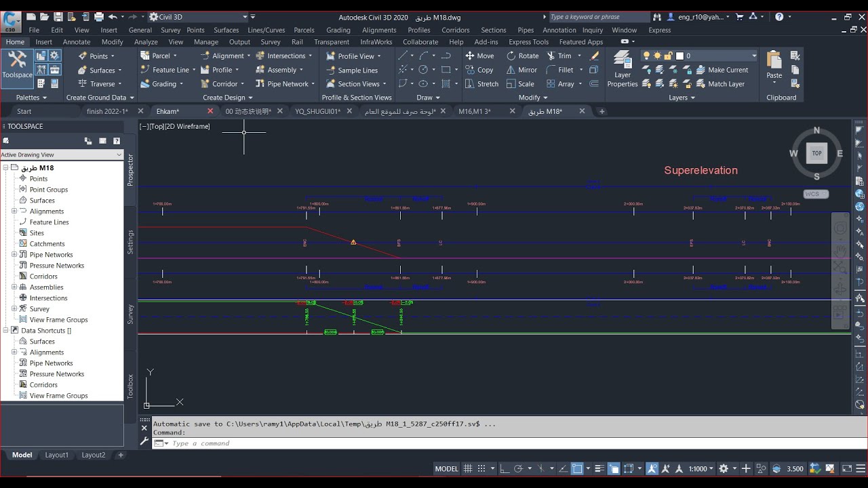
Task: Click the Save icon in quick access toolbar
Action: 58,17
